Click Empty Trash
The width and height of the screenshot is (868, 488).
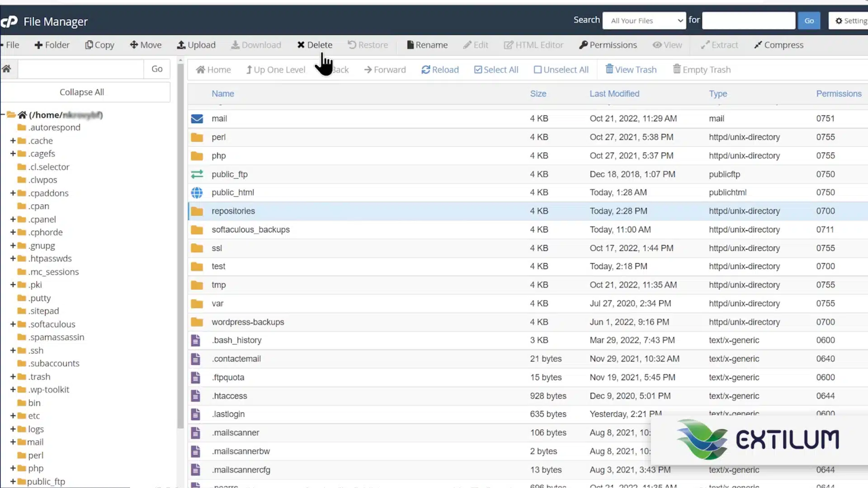click(702, 70)
